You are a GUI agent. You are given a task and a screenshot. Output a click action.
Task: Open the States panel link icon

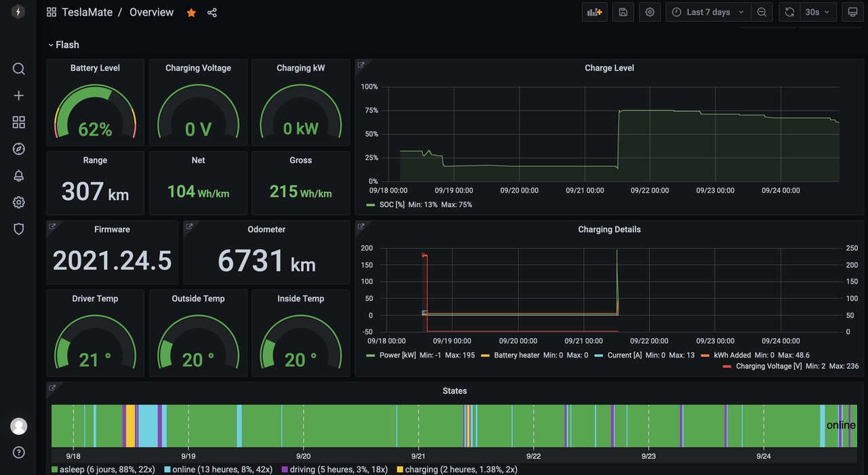click(52, 388)
